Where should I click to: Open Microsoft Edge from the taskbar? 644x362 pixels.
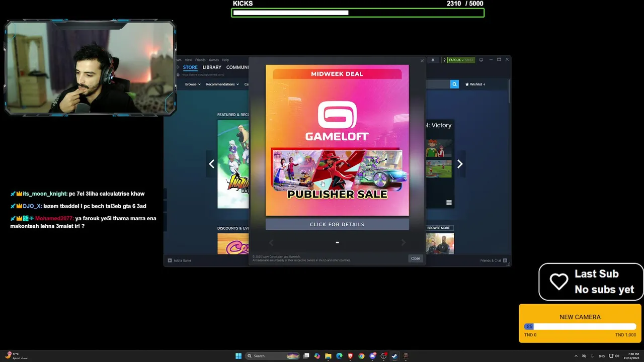(x=339, y=356)
